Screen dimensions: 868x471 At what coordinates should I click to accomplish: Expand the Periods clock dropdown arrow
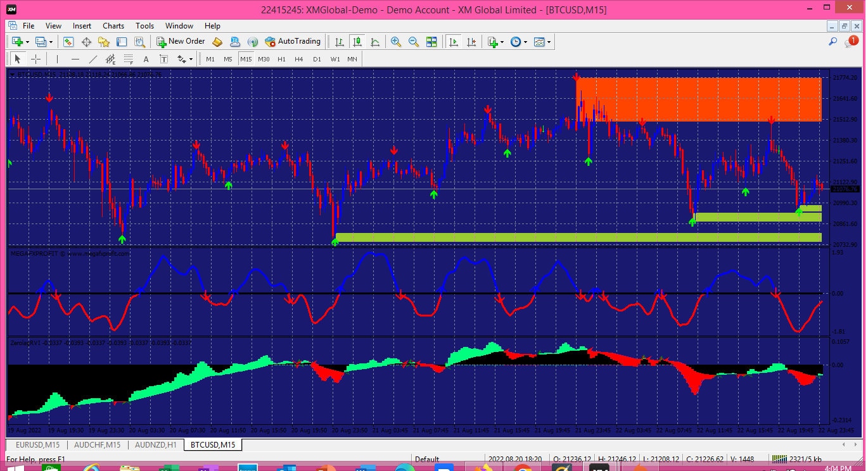525,42
